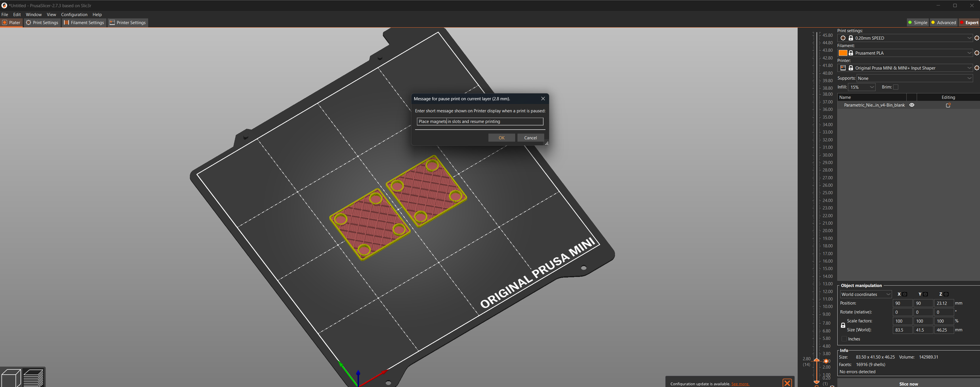Screen dimensions: 980x387
Task: Toggle the scale factors lock icon
Action: tap(843, 326)
